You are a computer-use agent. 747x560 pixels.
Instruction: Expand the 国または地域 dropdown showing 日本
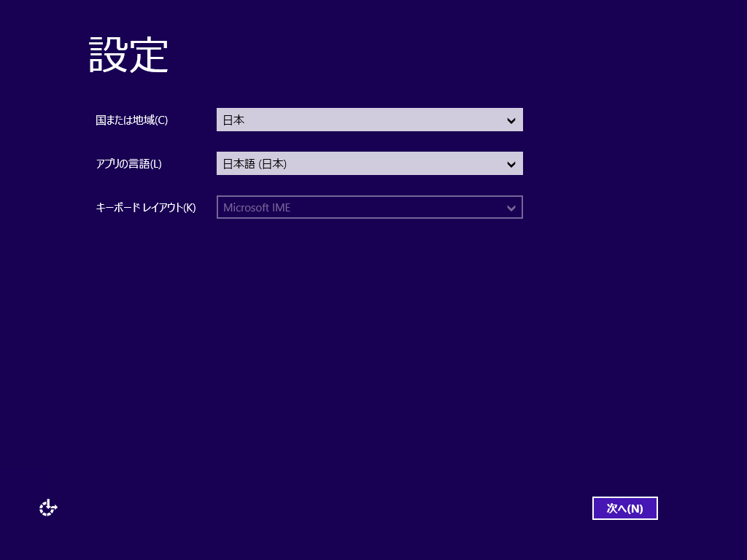point(369,120)
